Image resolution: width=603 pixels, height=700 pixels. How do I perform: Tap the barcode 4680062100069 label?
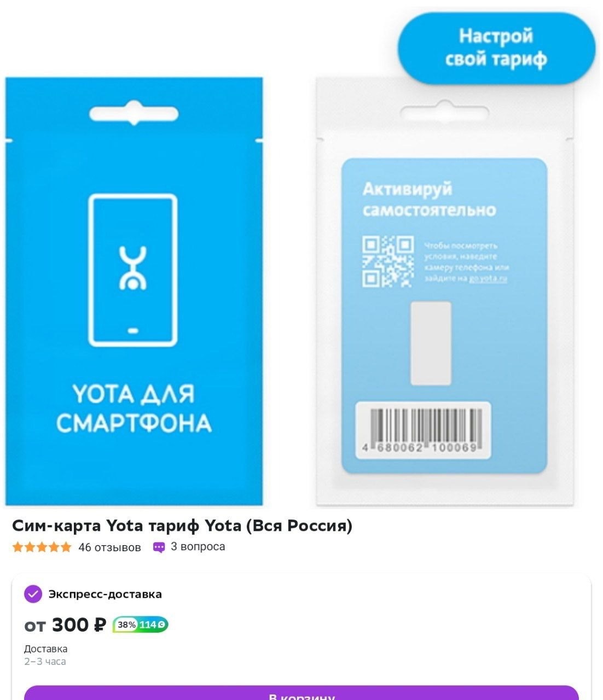[x=423, y=430]
